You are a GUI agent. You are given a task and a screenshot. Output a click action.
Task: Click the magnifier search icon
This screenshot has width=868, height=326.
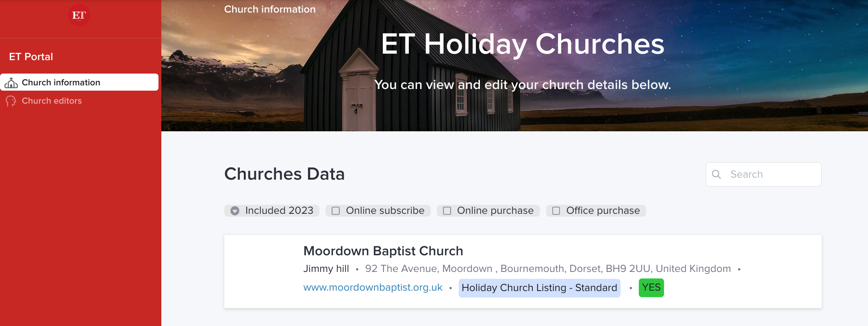716,174
